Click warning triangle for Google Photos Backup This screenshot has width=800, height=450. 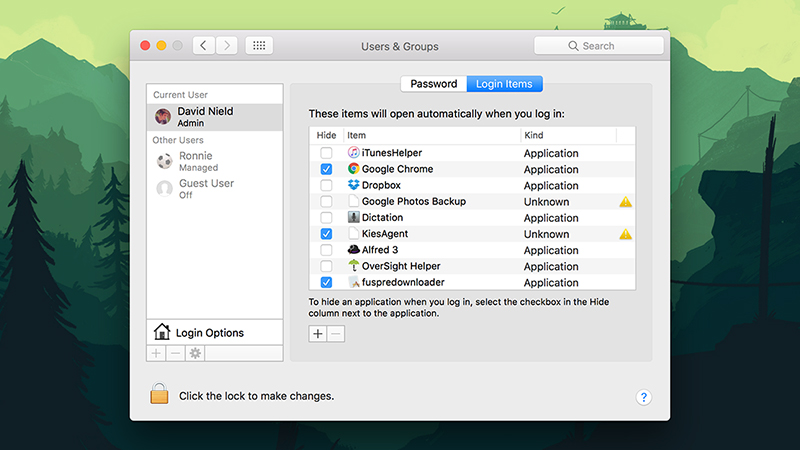626,202
